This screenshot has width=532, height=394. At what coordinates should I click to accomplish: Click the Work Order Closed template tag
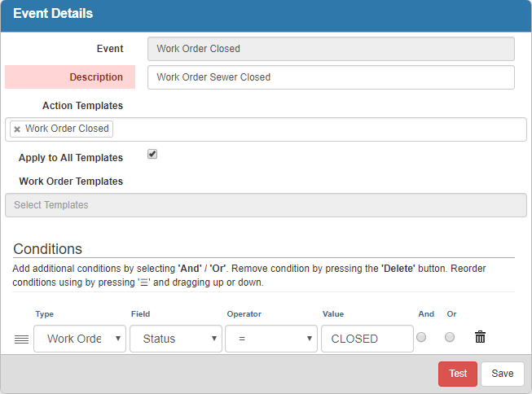pos(67,129)
